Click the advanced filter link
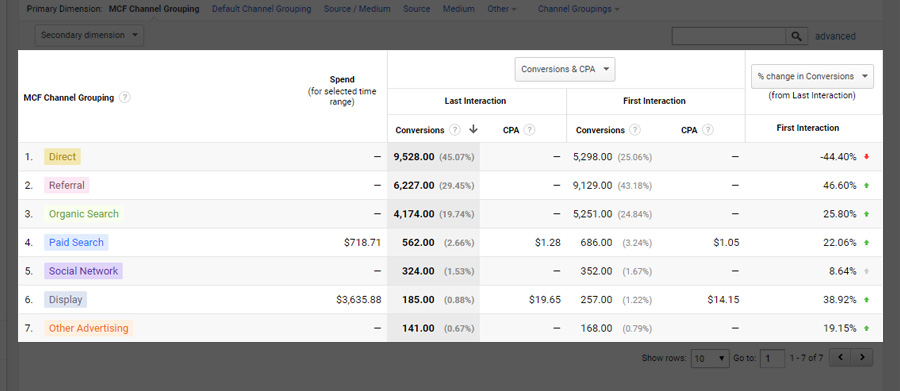This screenshot has height=391, width=900. [x=835, y=36]
